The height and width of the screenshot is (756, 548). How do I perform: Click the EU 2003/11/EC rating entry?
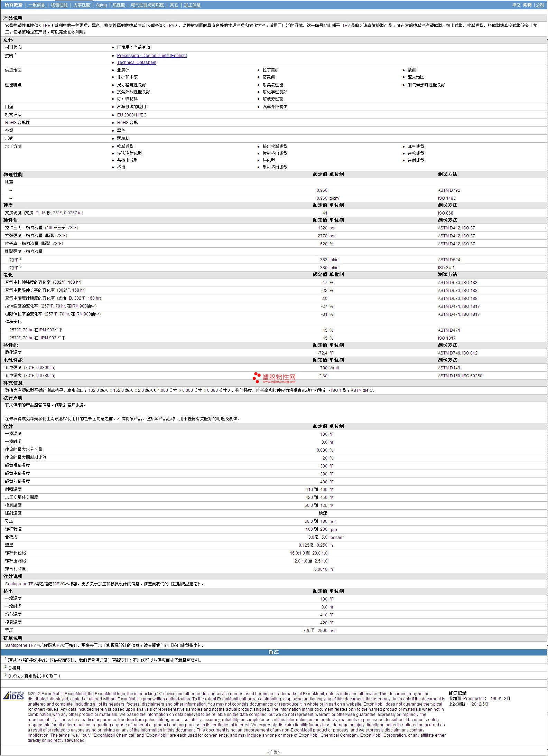click(x=131, y=115)
